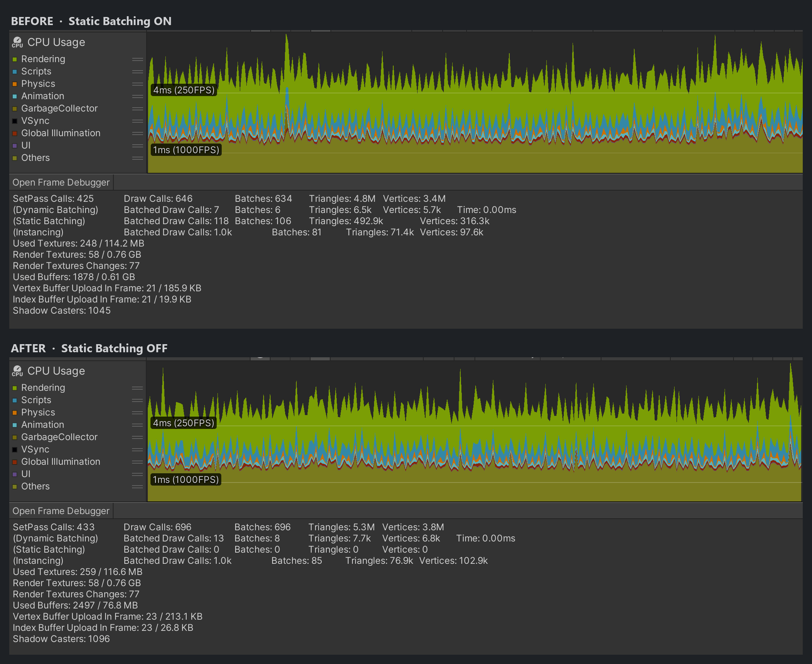Toggle Others color swatch in AFTER panel

tap(15, 487)
